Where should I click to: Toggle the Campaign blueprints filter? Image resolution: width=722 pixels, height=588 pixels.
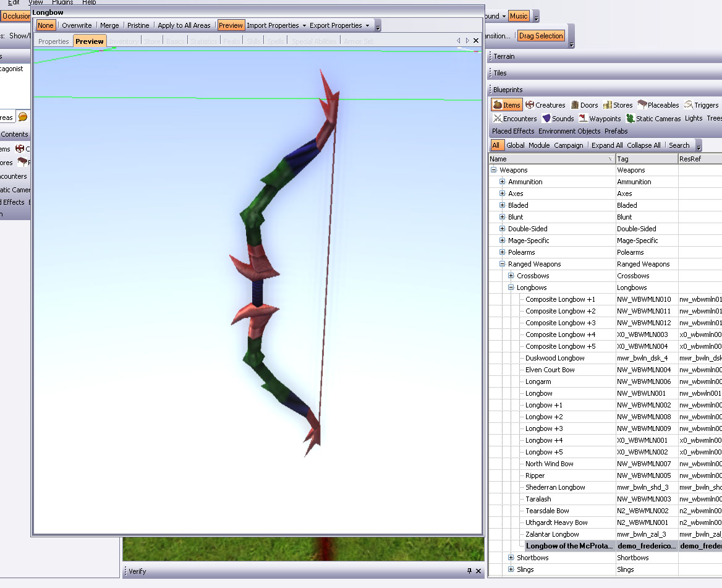click(569, 145)
